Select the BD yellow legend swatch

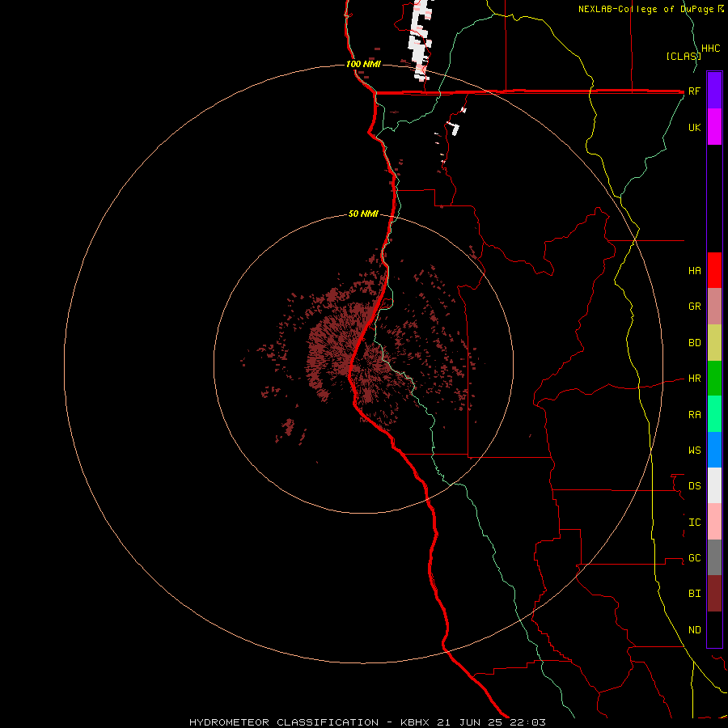[x=714, y=343]
